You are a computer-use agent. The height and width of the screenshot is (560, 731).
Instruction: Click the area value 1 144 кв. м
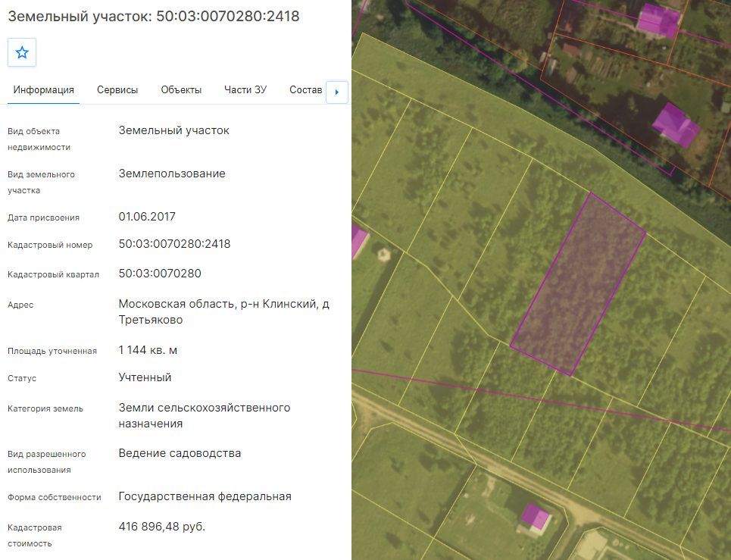(148, 350)
